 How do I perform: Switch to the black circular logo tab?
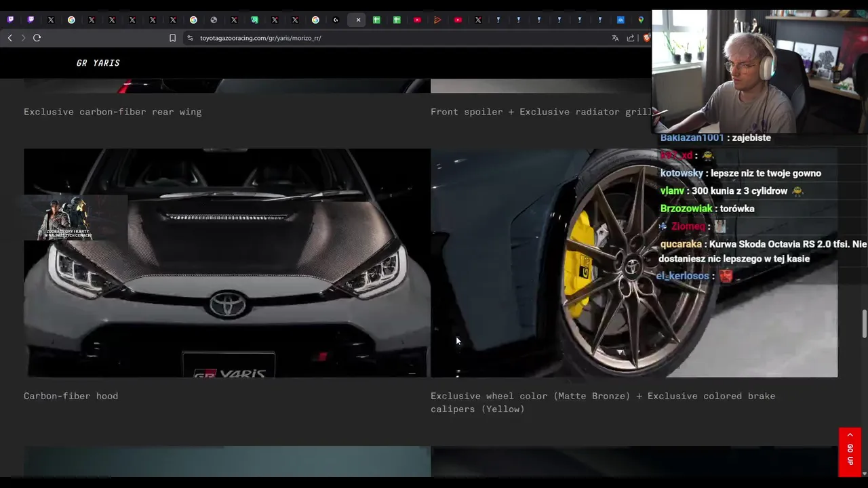(x=336, y=20)
